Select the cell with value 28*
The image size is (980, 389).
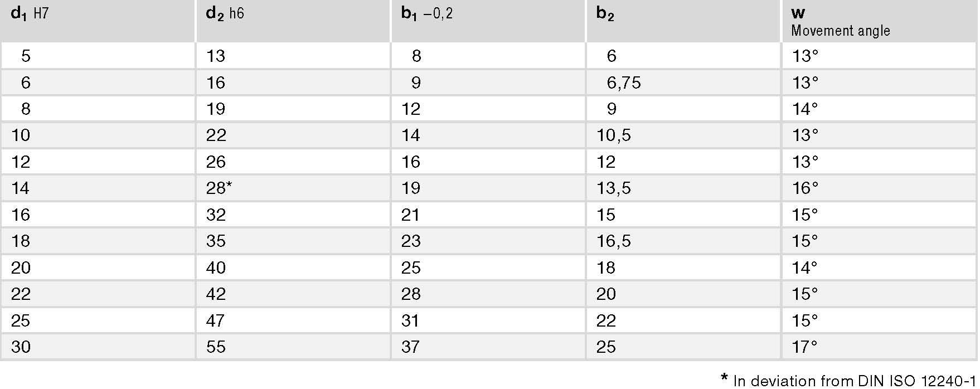(x=293, y=188)
